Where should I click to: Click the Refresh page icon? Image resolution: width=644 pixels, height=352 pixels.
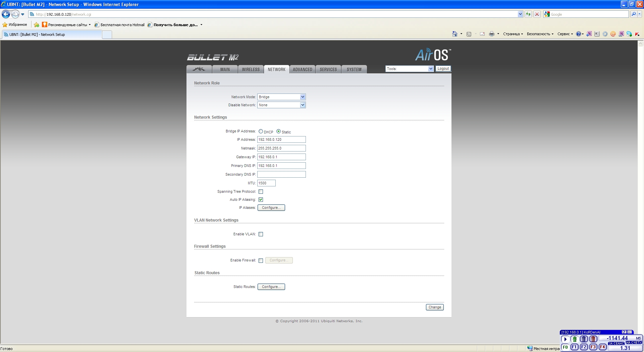tap(528, 14)
